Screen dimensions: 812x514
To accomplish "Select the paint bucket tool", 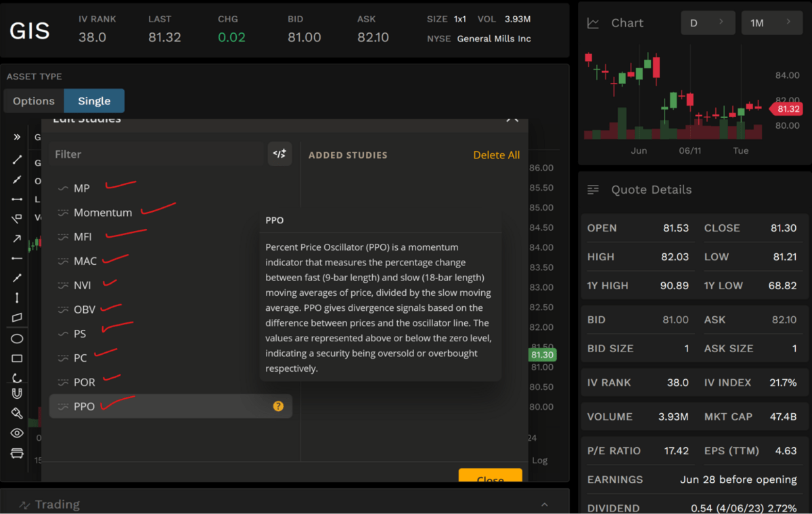I will [x=17, y=413].
